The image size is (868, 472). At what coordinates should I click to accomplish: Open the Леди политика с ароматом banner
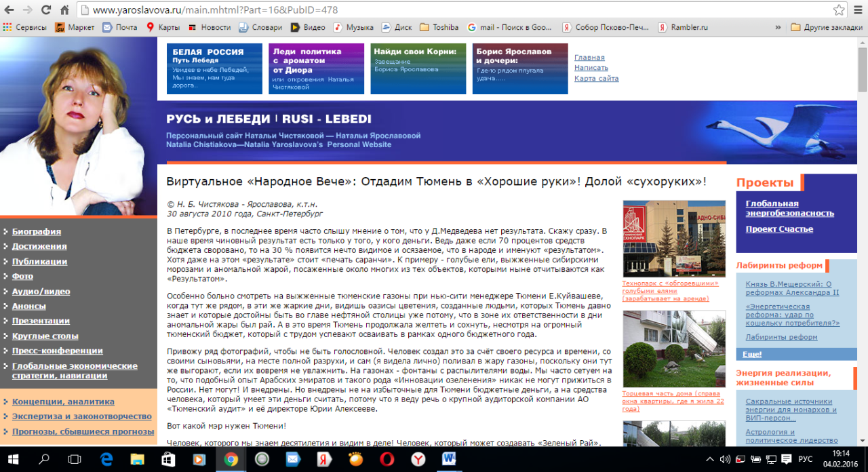(317, 68)
